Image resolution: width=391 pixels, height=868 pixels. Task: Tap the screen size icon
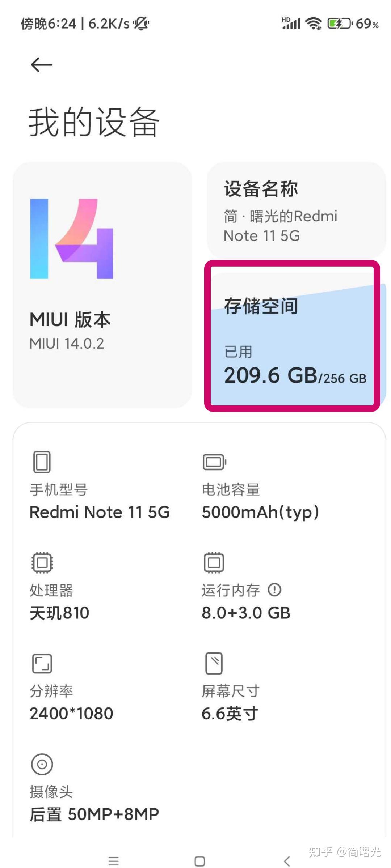214,663
